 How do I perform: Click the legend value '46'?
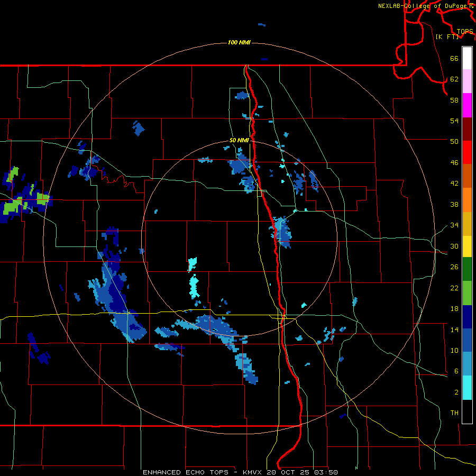pyautogui.click(x=454, y=162)
